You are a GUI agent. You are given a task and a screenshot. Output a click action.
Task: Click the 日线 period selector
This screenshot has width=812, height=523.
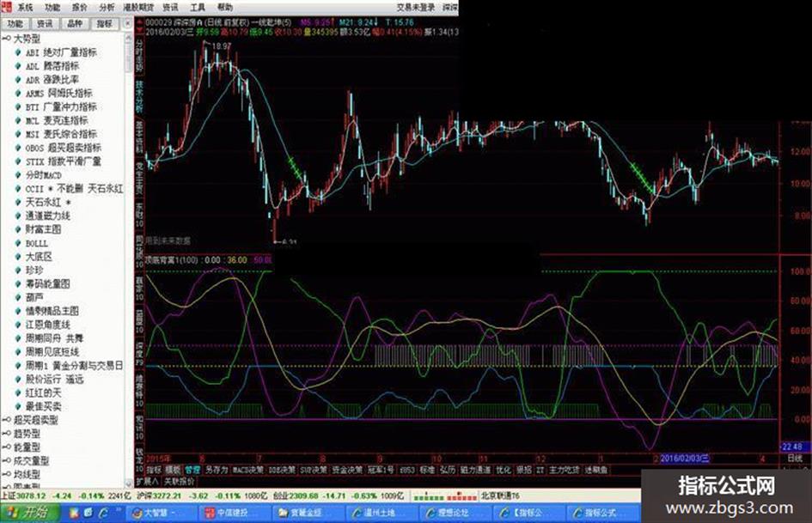point(795,459)
